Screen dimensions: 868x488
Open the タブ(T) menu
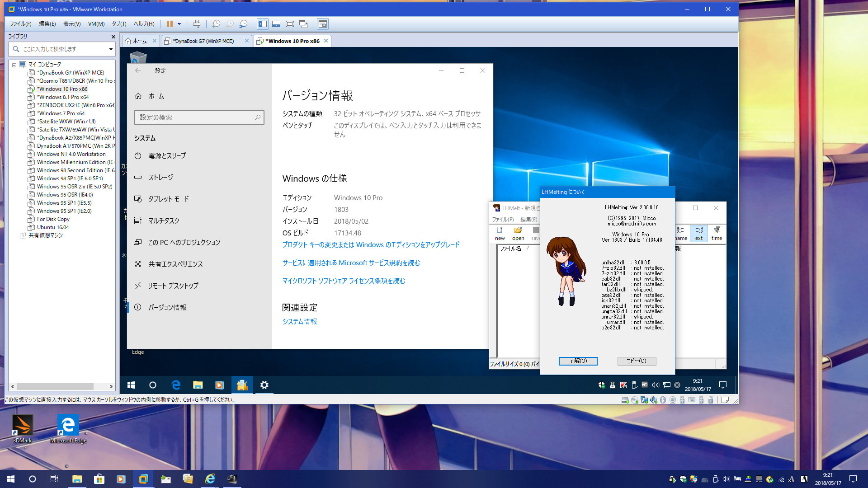119,24
